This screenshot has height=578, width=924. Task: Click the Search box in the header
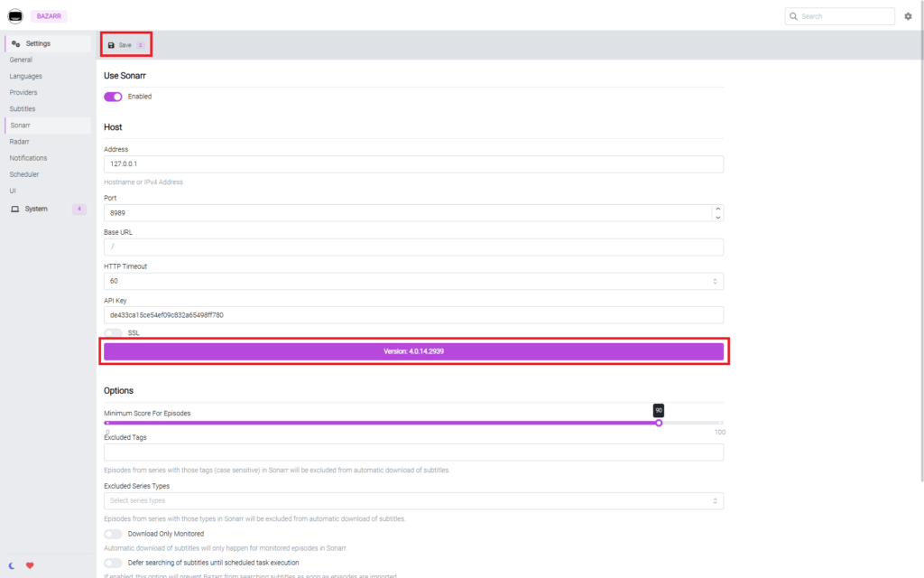(840, 16)
